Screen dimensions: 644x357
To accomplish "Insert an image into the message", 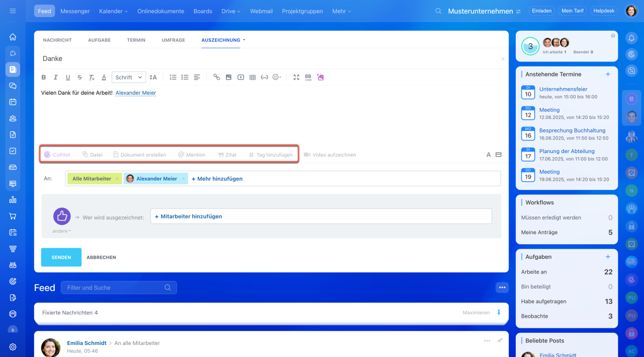I will coord(228,77).
